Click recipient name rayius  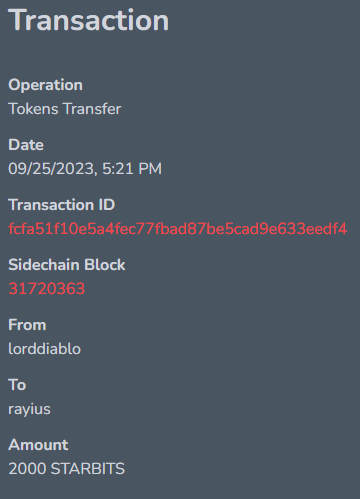tap(29, 409)
